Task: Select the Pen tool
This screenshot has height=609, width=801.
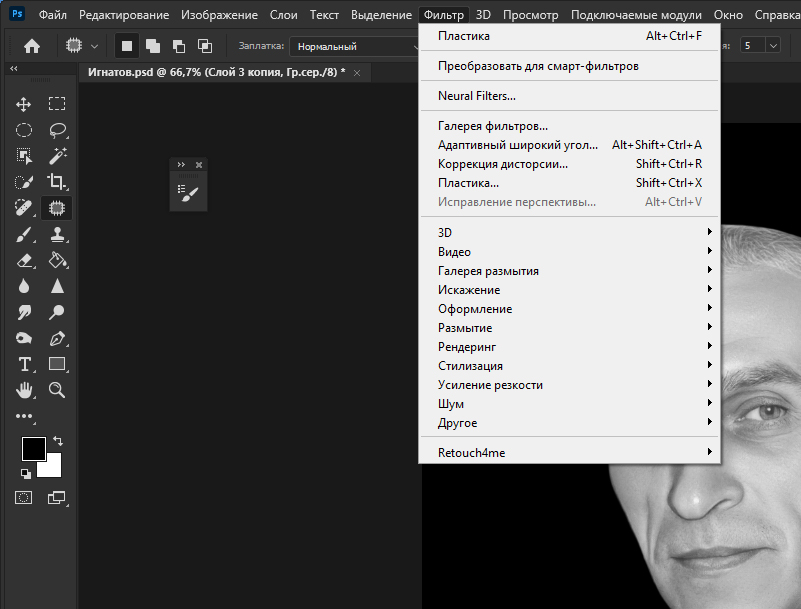Action: (57, 338)
